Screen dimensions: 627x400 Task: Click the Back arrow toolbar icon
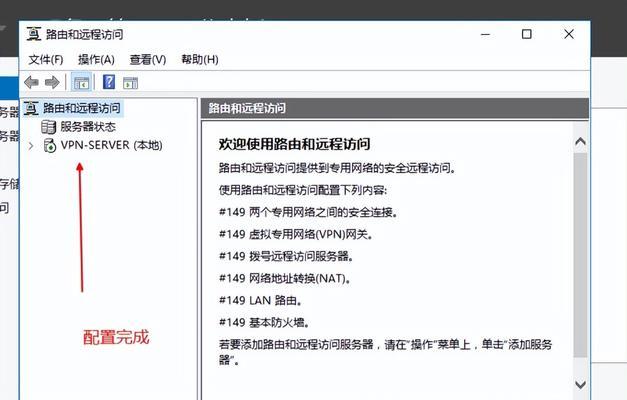(31, 82)
